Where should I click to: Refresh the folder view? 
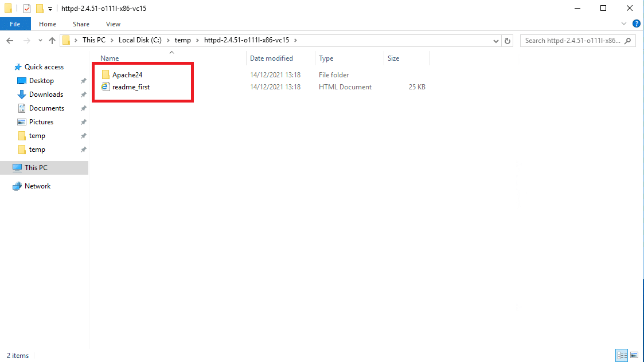pyautogui.click(x=508, y=41)
